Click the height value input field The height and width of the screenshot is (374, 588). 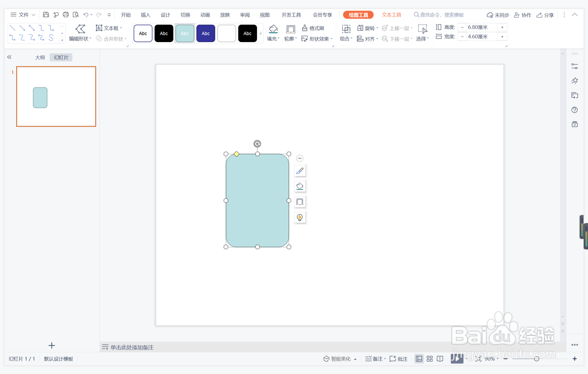click(481, 27)
